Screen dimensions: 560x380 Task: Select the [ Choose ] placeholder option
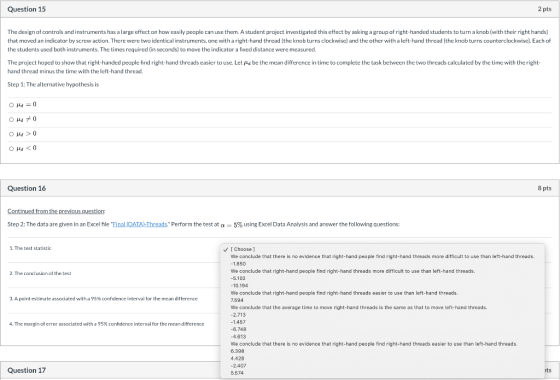click(242, 249)
